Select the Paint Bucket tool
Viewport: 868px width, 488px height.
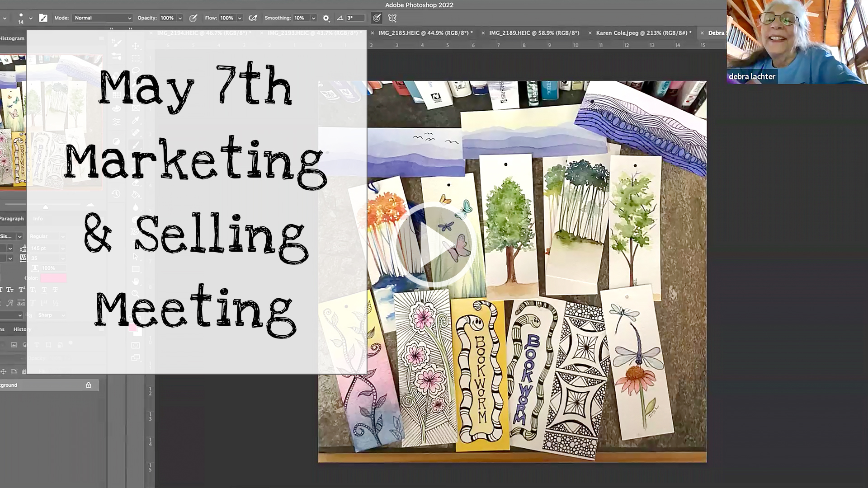[135, 195]
